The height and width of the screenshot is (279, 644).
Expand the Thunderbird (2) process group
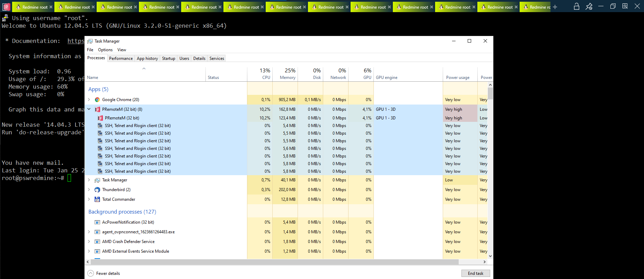(x=89, y=190)
